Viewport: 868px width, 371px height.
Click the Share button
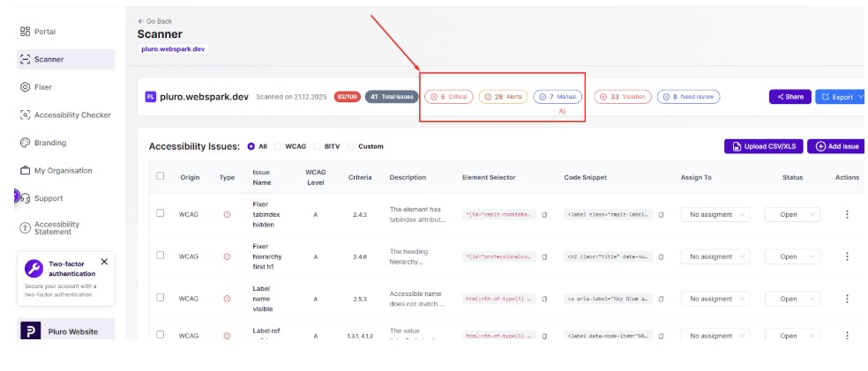point(790,97)
